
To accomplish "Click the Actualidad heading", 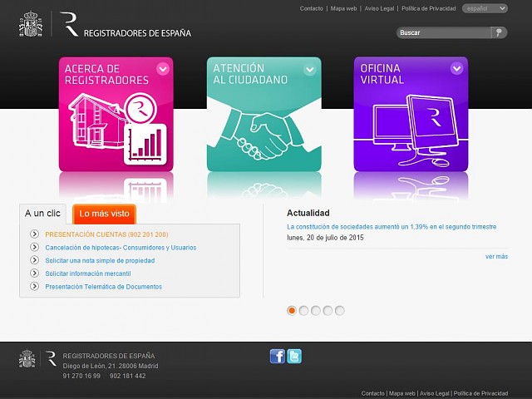I will tap(308, 213).
